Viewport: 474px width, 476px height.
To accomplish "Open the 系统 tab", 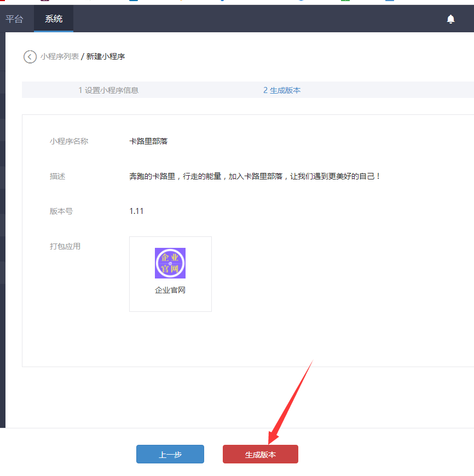I will tap(54, 19).
